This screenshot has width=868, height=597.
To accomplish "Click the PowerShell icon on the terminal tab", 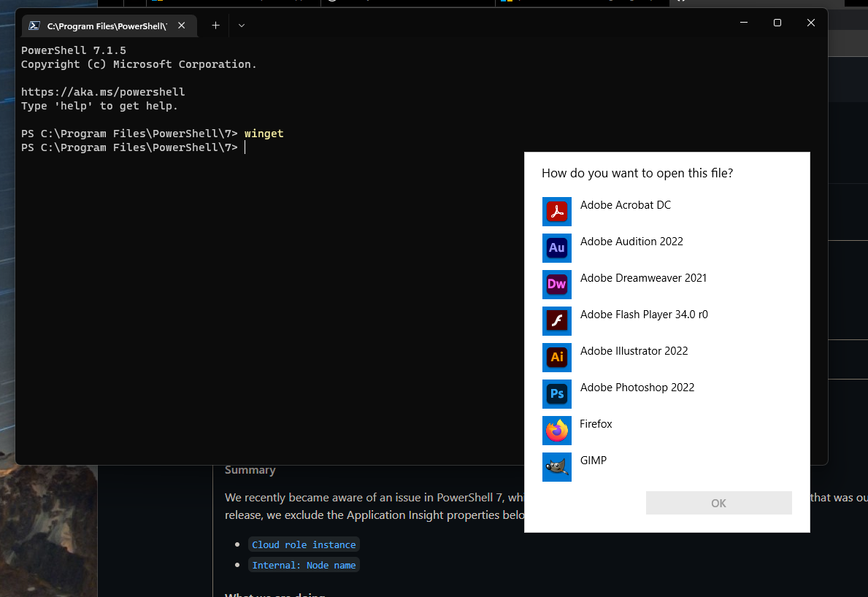I will [x=34, y=25].
